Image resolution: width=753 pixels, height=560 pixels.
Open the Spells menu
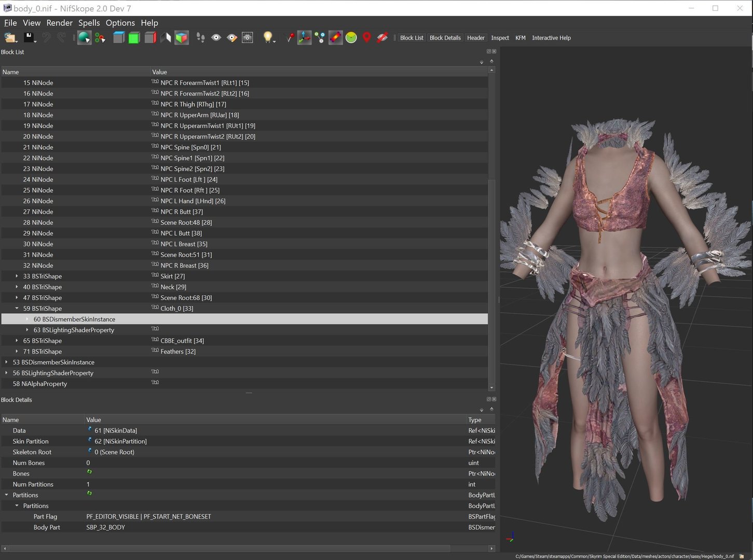pyautogui.click(x=89, y=23)
